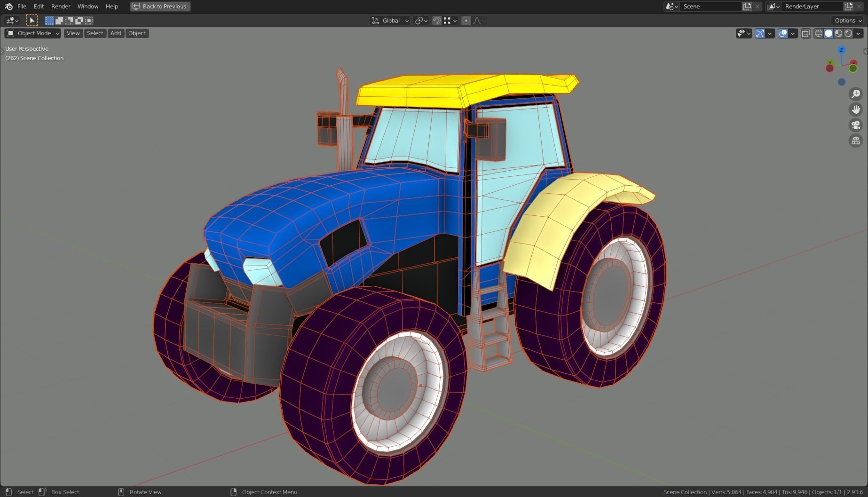Image resolution: width=868 pixels, height=497 pixels.
Task: Open the Add menu in viewport header
Action: tap(116, 33)
